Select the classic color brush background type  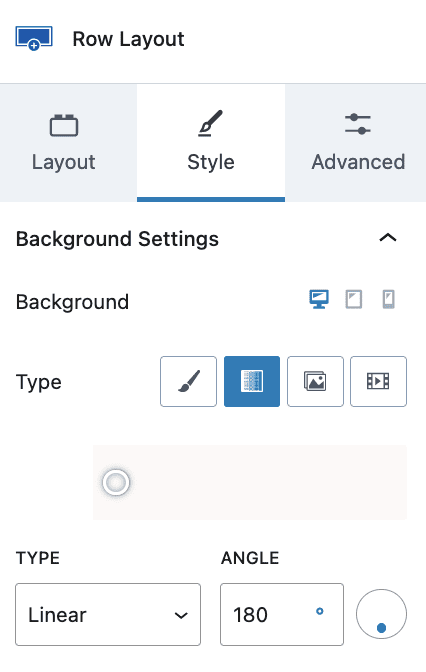point(189,381)
